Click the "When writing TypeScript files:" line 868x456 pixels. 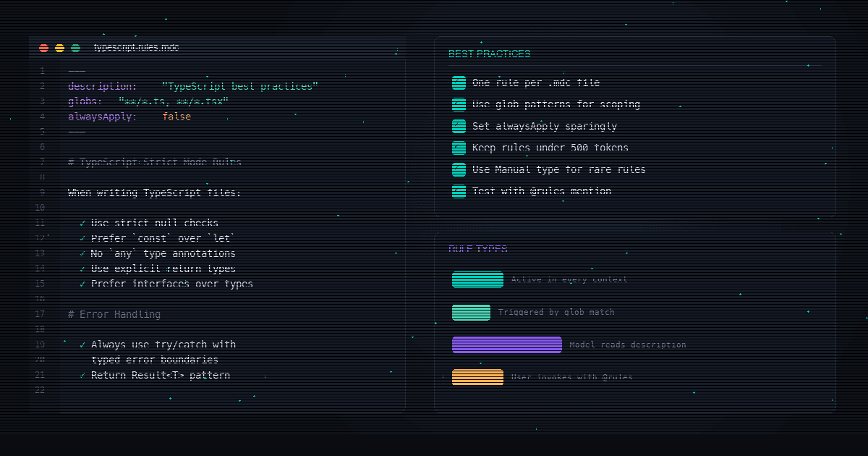[x=155, y=193]
